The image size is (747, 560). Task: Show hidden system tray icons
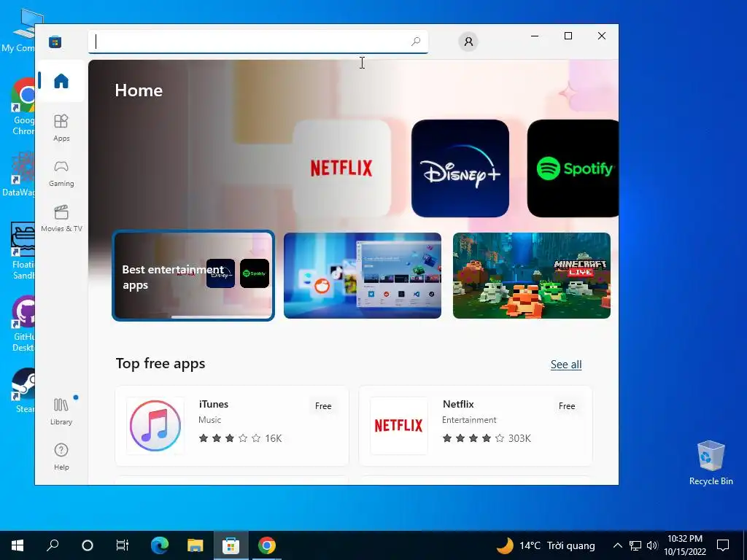click(617, 545)
